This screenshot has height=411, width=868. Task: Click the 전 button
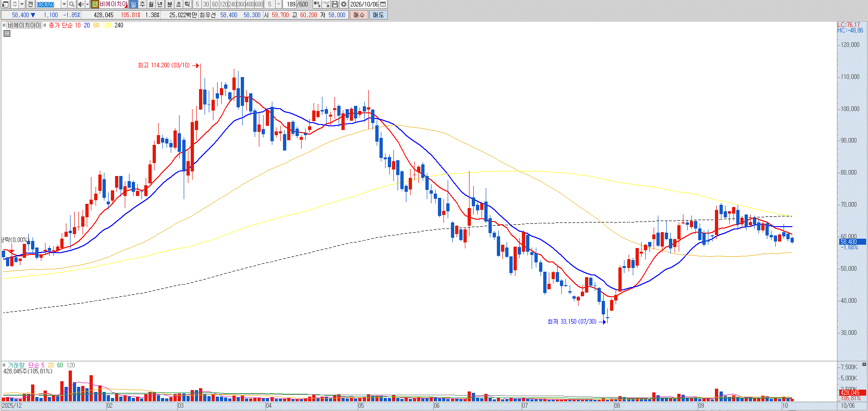coord(31,4)
